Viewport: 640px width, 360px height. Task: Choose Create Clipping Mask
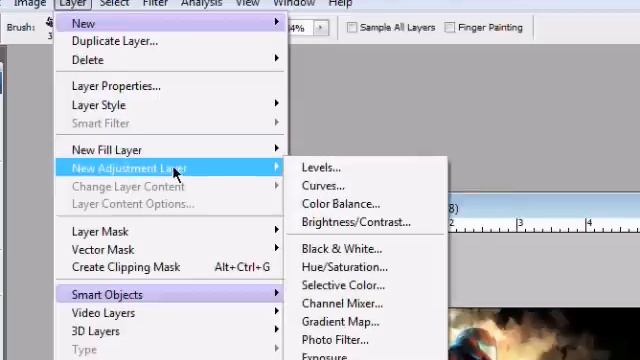[x=171, y=267]
